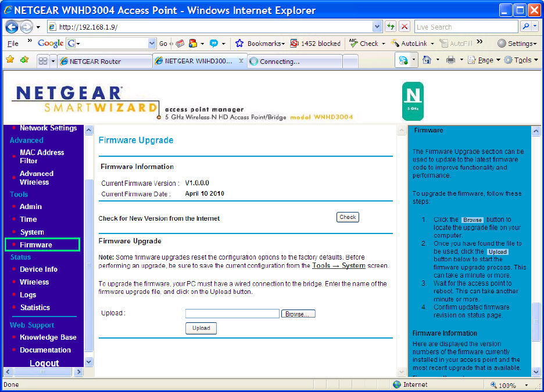Click the sidebar vertical scrollbar down arrow
Screen dimensions: 544x392
pyautogui.click(x=89, y=362)
